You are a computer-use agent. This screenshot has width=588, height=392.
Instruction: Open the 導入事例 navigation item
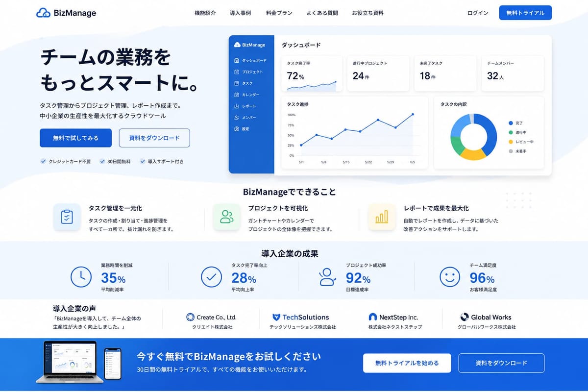pos(240,13)
